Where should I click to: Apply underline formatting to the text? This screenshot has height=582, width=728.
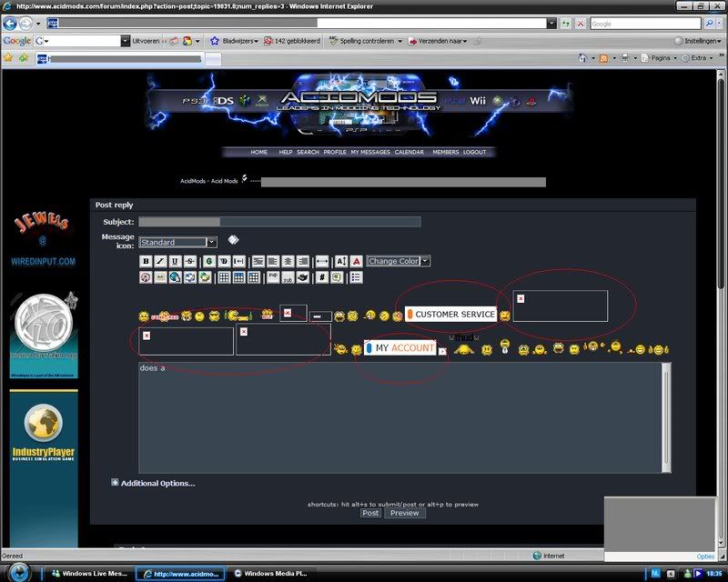coord(175,261)
